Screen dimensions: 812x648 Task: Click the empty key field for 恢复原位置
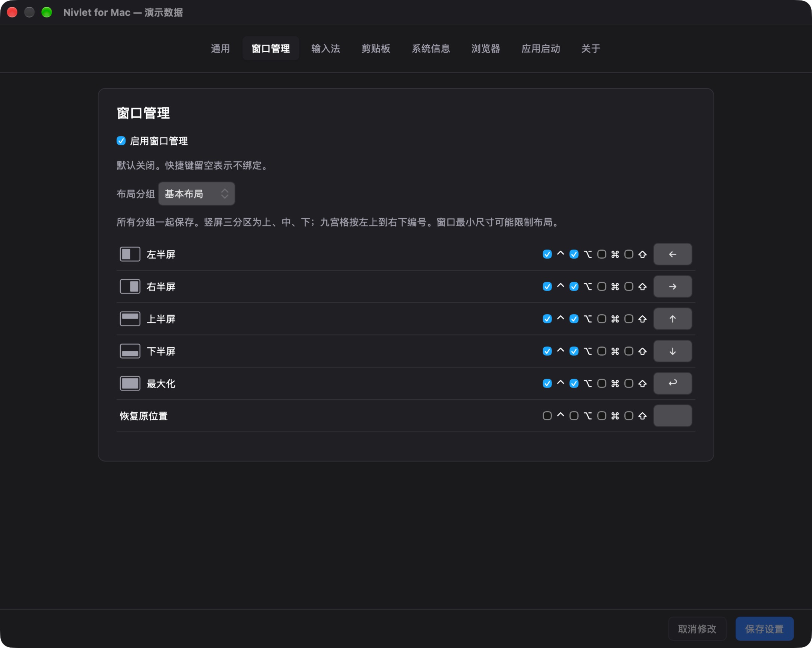pos(672,416)
